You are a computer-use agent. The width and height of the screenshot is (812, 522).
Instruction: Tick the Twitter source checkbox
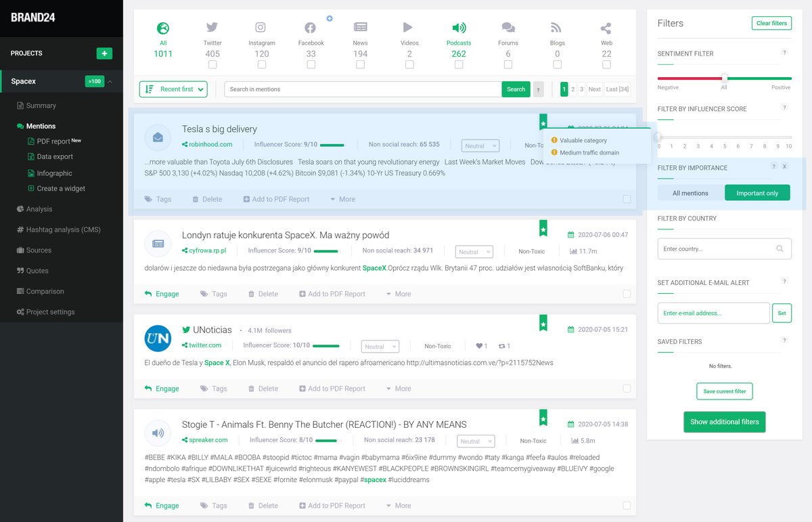(212, 65)
